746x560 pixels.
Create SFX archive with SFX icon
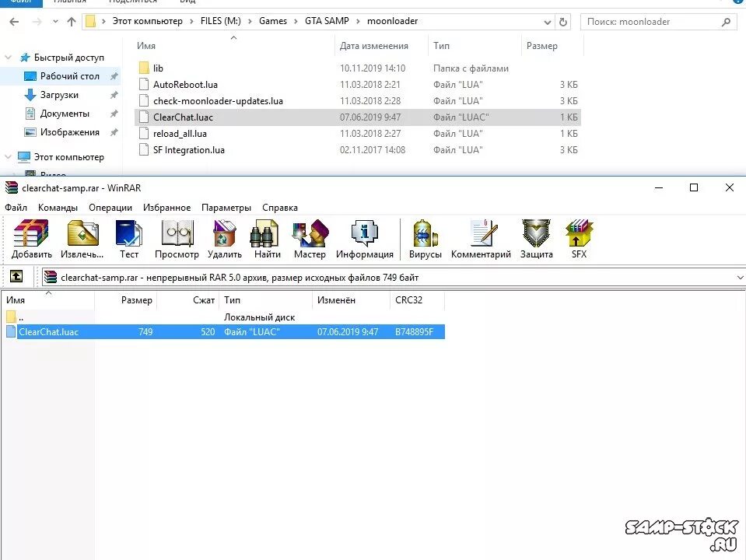[x=579, y=239]
